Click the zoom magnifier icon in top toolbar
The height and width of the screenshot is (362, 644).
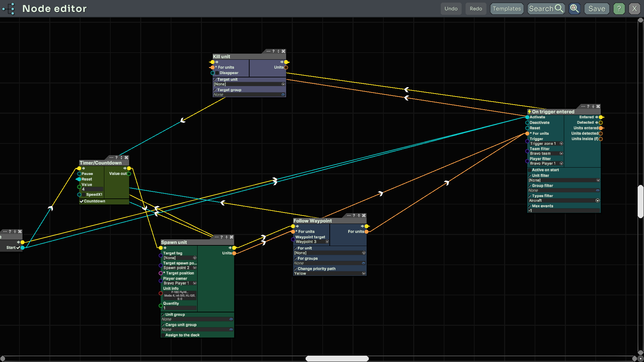click(574, 8)
